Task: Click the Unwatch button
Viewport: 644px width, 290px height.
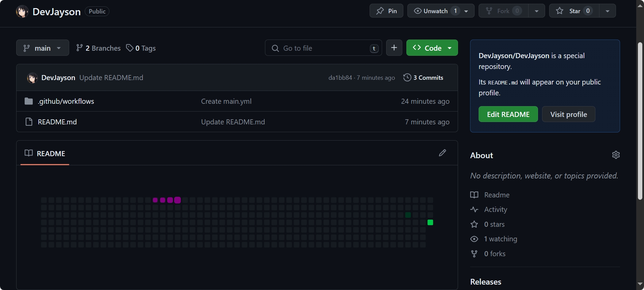Action: coord(441,11)
